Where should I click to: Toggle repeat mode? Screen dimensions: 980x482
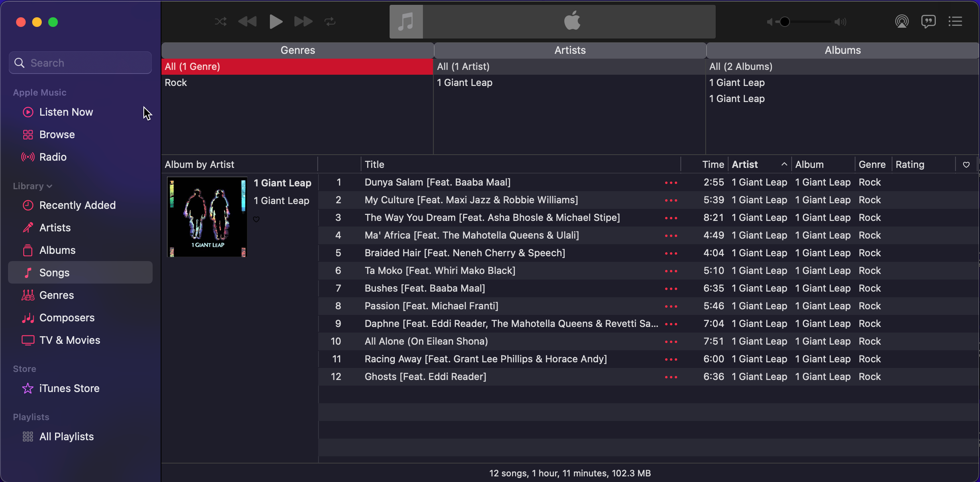click(x=330, y=22)
